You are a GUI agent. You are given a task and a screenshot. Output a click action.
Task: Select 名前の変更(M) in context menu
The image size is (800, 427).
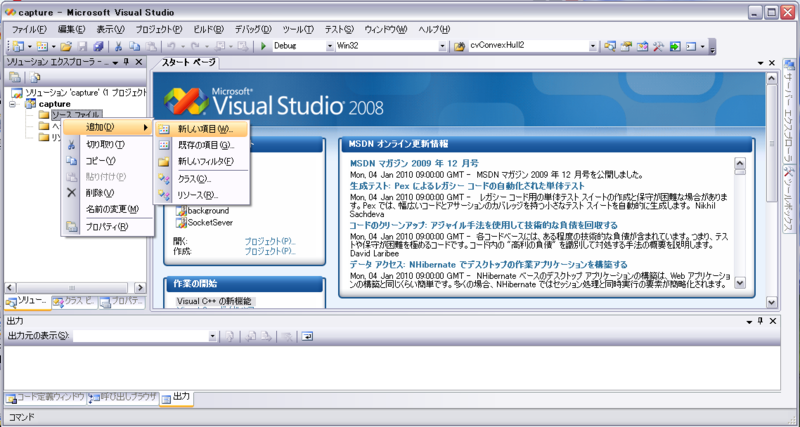click(107, 209)
